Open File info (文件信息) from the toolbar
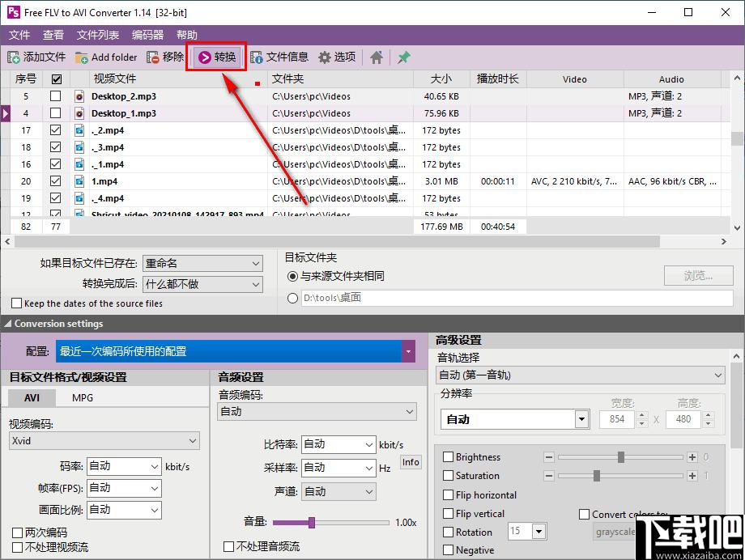 tap(279, 57)
